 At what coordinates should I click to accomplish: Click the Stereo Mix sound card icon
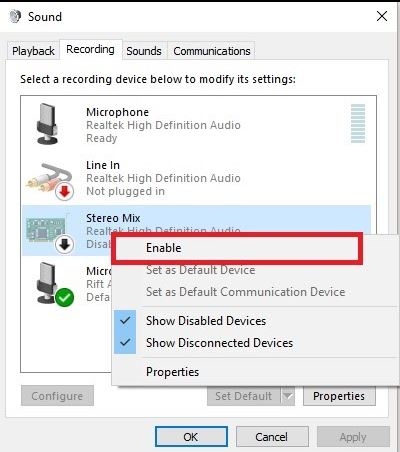click(46, 229)
